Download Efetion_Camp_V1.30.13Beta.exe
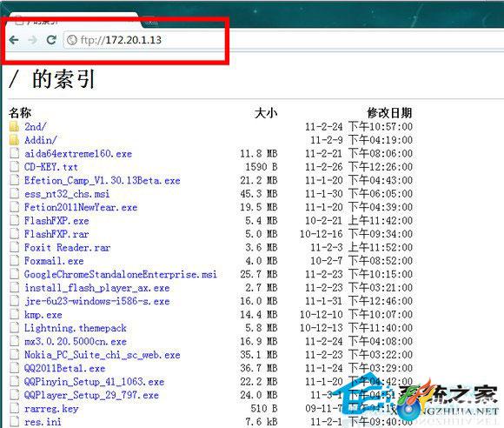The image size is (504, 428). (x=103, y=180)
